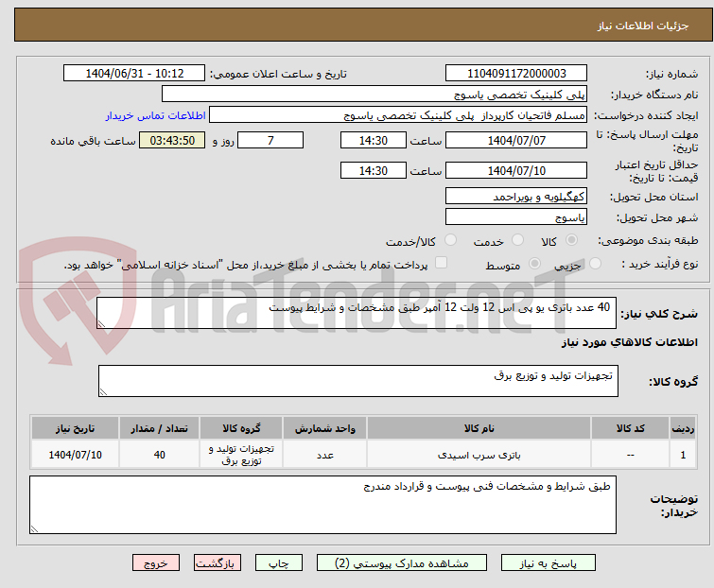Click the 'تاریخ نیاز' column header

point(75,428)
